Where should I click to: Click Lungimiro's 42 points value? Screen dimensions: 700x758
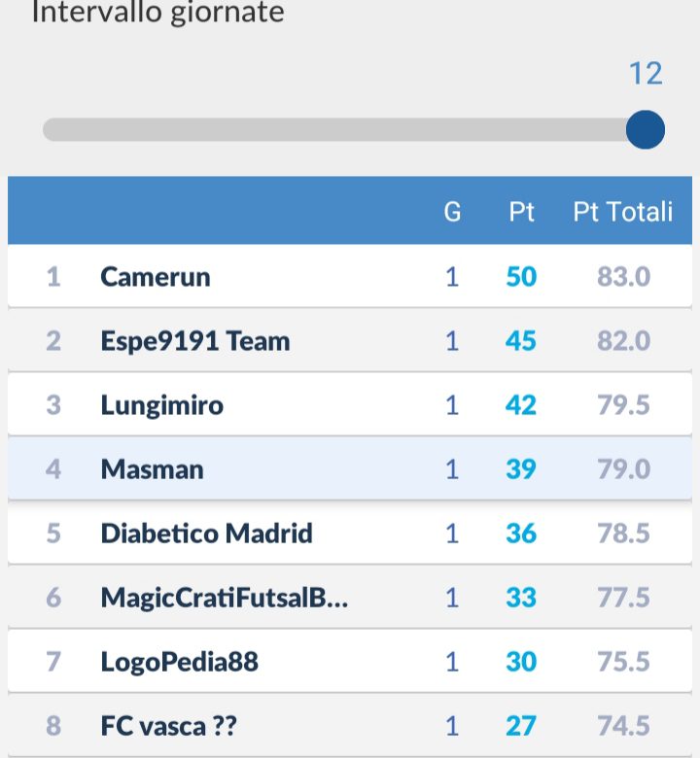coord(520,405)
